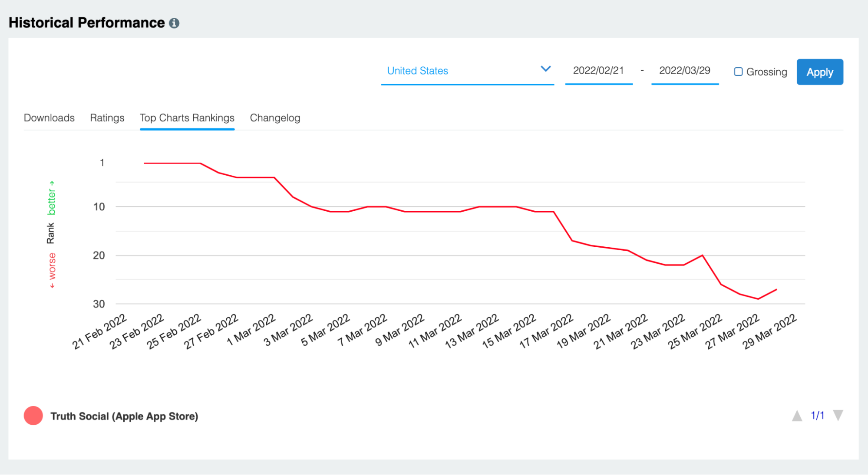
Task: Open the United States country dropdown
Action: click(460, 71)
